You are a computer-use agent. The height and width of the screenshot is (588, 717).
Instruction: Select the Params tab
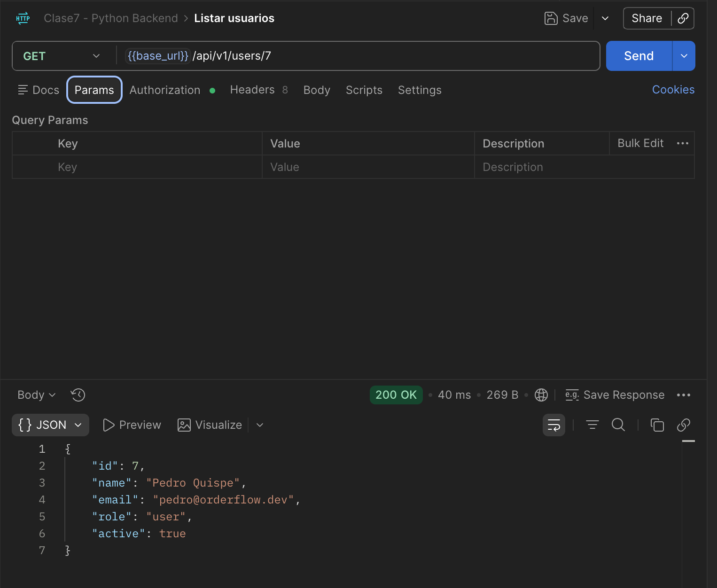[x=94, y=90]
